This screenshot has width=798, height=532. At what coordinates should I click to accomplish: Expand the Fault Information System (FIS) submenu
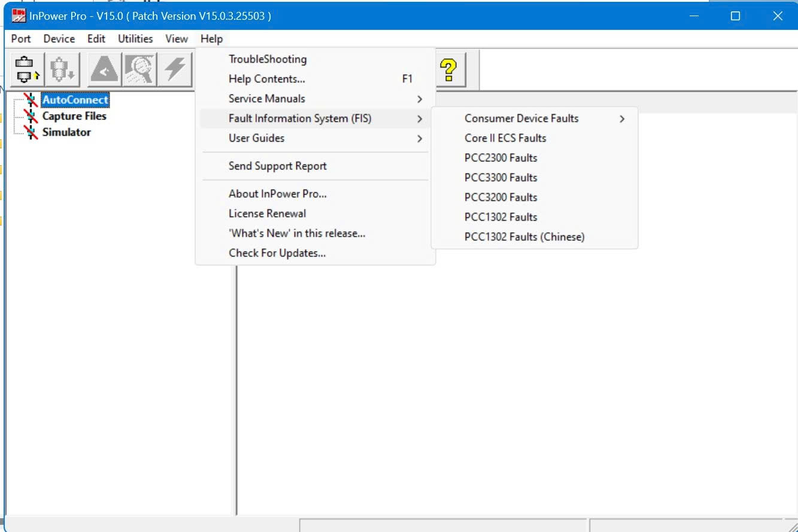point(315,118)
